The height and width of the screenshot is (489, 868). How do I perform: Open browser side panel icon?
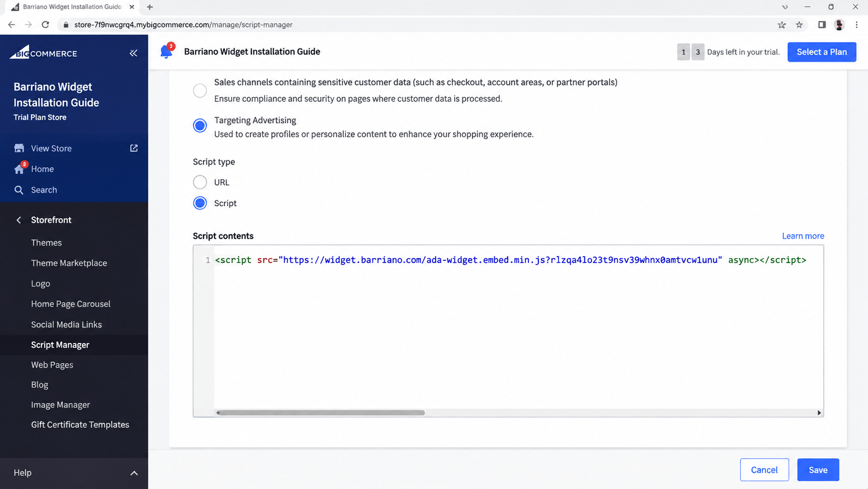pyautogui.click(x=822, y=24)
